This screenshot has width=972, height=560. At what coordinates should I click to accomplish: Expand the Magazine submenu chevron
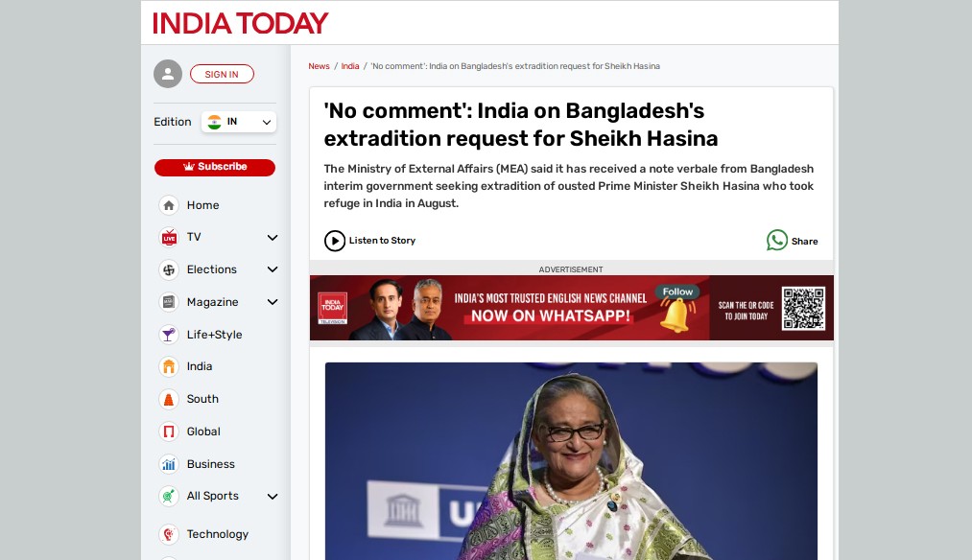click(273, 302)
